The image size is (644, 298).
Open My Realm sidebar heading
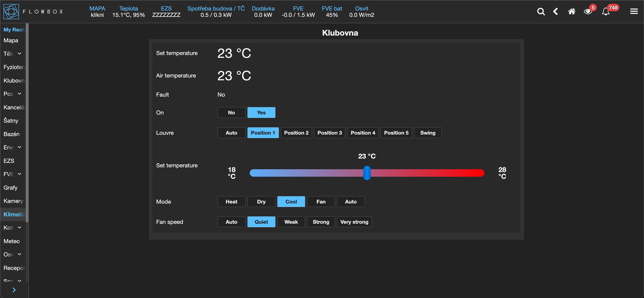pos(14,30)
